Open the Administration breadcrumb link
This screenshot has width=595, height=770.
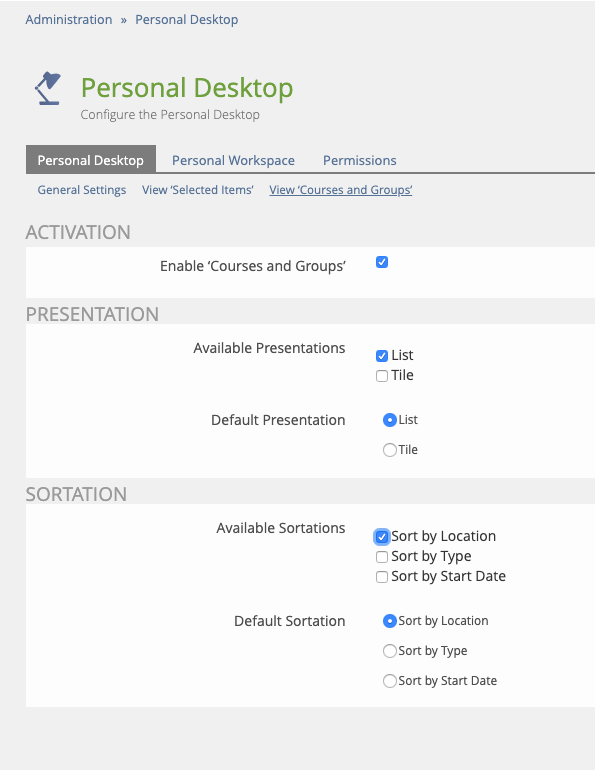tap(69, 20)
